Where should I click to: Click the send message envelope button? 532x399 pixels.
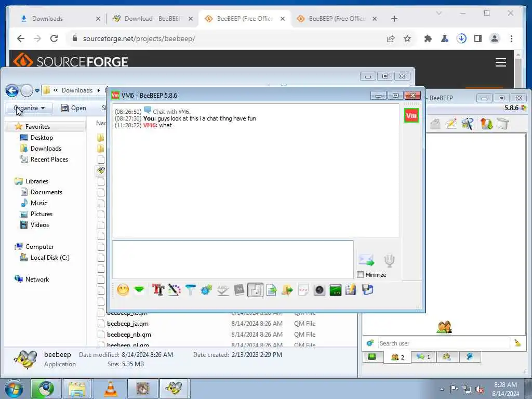[x=366, y=260]
